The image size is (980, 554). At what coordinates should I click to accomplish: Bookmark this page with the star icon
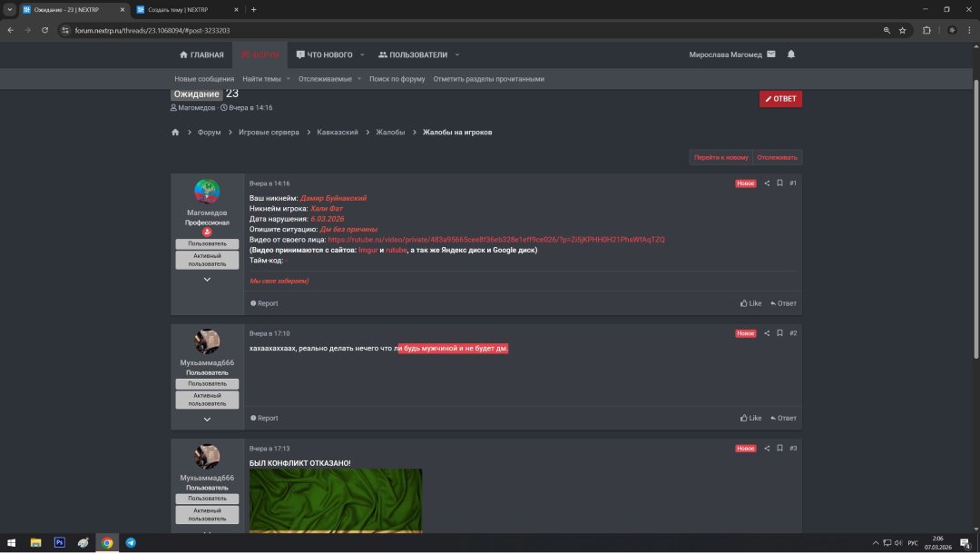902,30
